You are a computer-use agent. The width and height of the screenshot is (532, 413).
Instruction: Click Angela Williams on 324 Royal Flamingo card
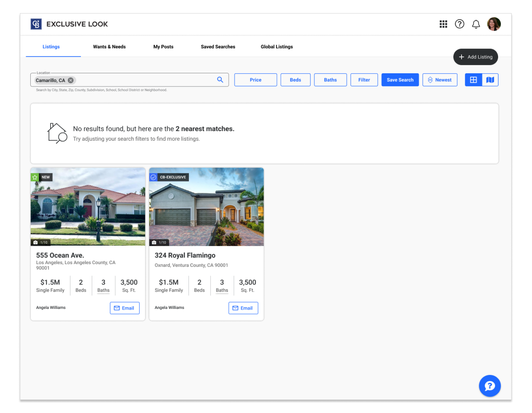(x=169, y=308)
